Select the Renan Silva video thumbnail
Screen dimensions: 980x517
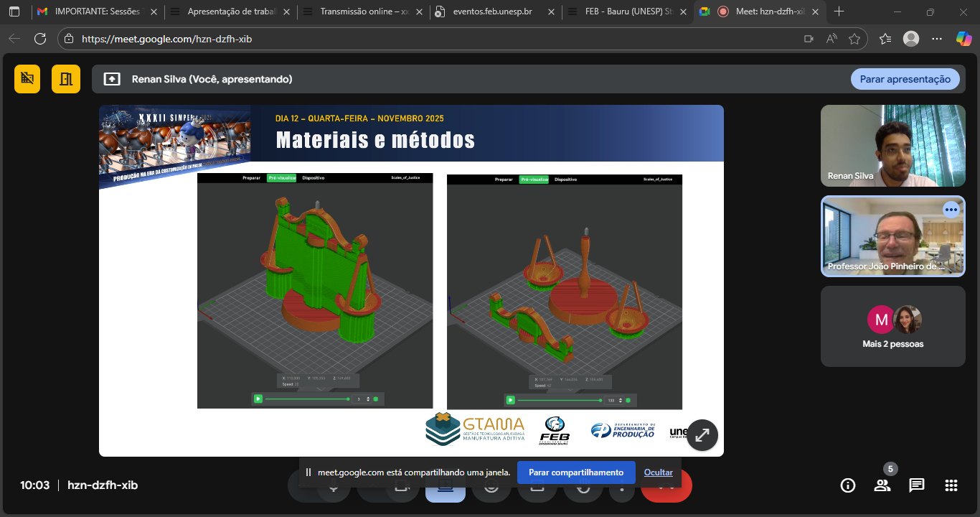[892, 146]
